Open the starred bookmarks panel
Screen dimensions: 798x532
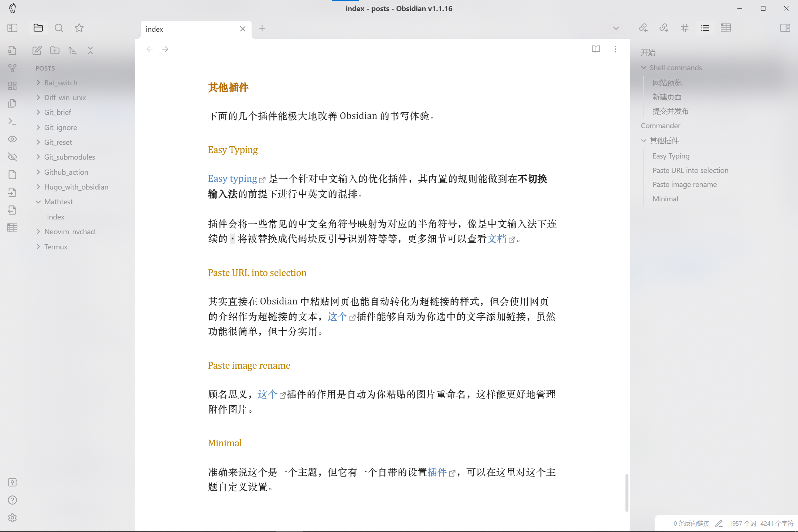click(x=79, y=28)
